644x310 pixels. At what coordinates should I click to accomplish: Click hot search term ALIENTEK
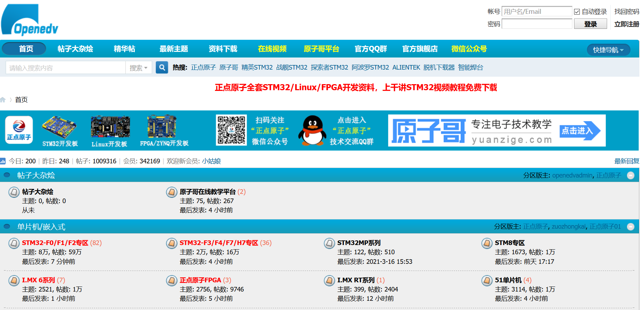(x=406, y=67)
